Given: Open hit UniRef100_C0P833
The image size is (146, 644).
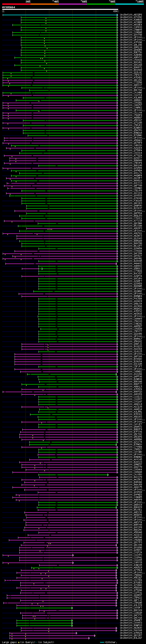Looking at the screenshot, I should tap(131, 27).
